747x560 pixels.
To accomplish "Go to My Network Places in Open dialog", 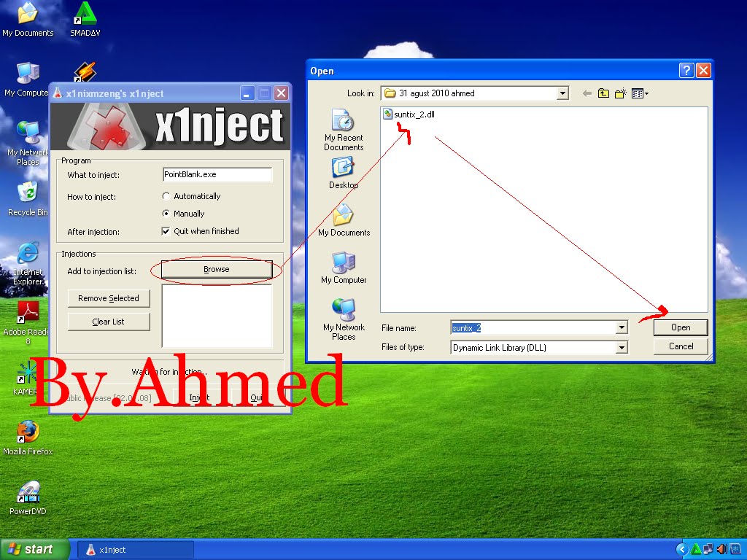I will pos(344,319).
